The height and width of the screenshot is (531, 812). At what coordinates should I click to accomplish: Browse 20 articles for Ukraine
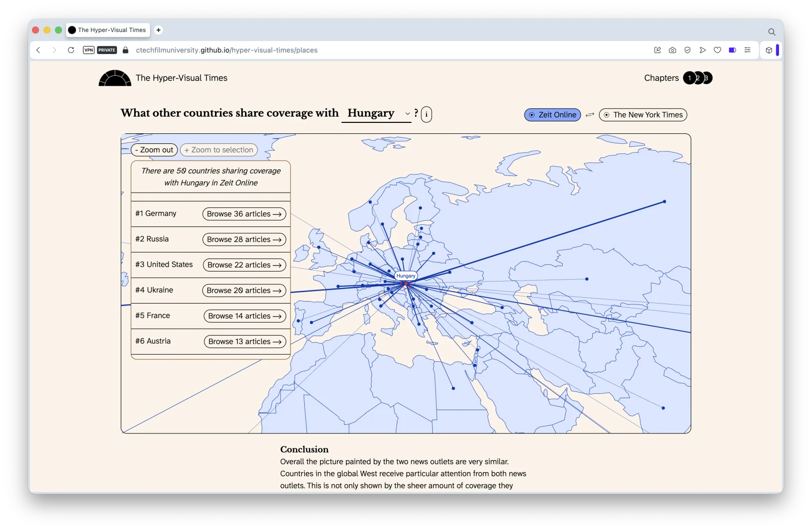245,291
